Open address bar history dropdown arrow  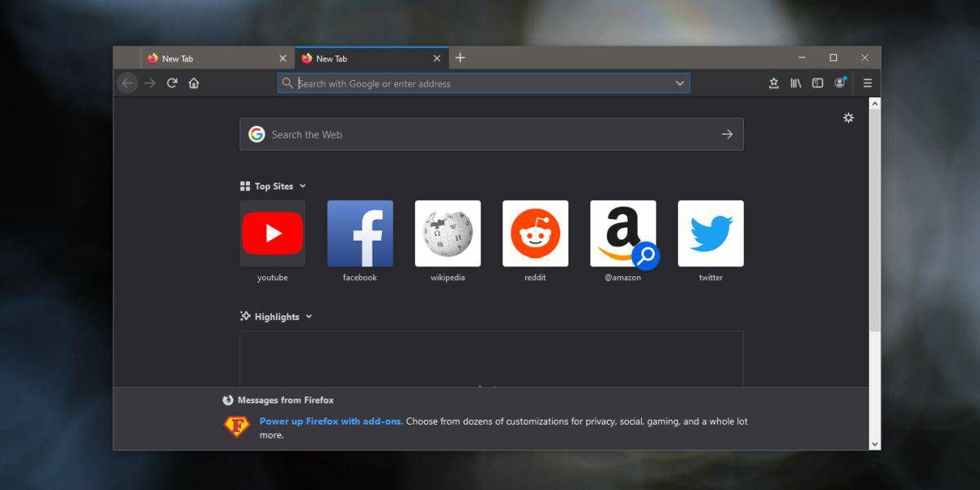tap(679, 83)
